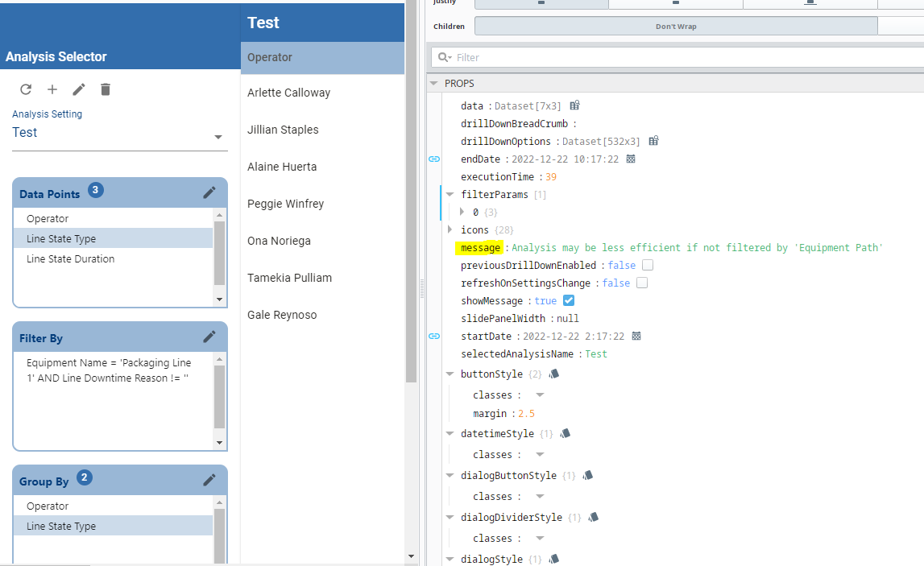Click the Don't Wrap children button
Image resolution: width=924 pixels, height=566 pixels.
pyautogui.click(x=676, y=27)
